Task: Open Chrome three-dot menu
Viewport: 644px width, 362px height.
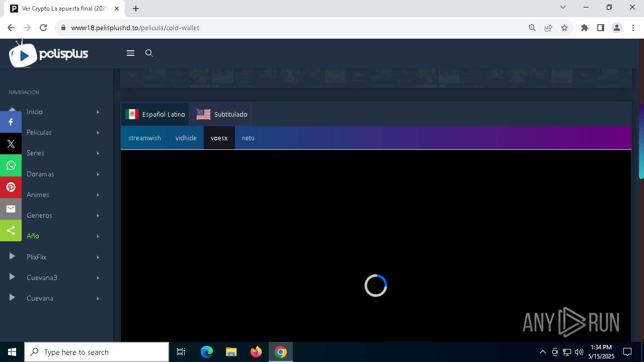Action: pos(633,28)
